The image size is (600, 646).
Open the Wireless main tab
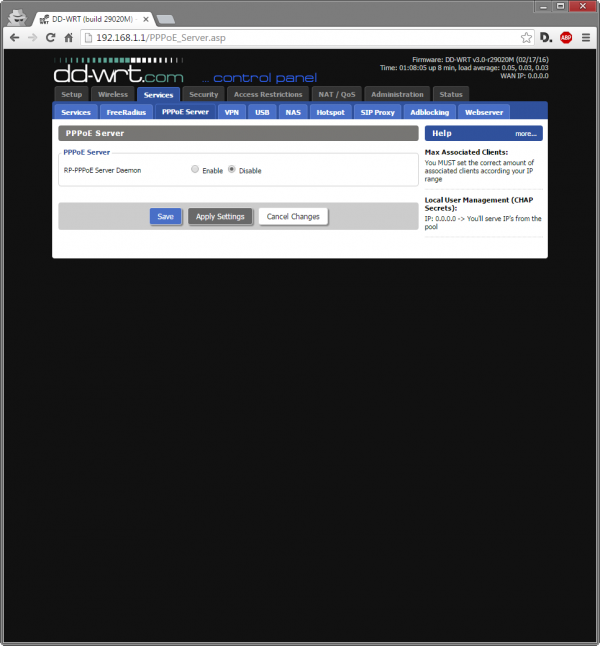[x=113, y=94]
